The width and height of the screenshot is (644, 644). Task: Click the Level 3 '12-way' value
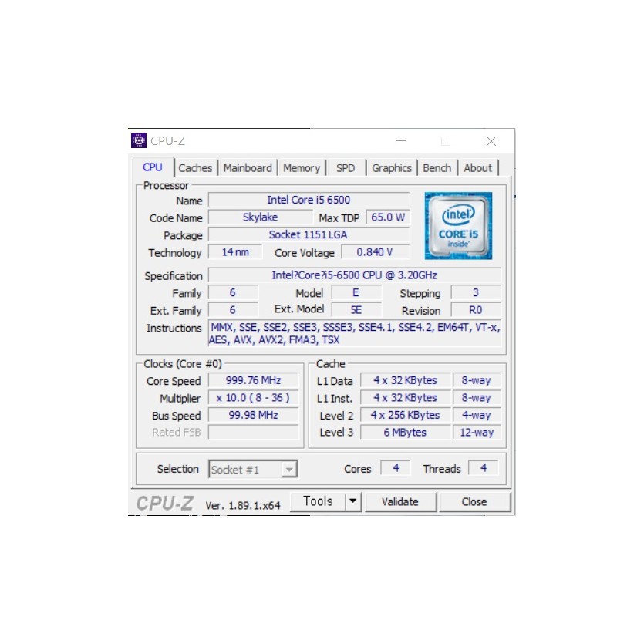coord(477,433)
